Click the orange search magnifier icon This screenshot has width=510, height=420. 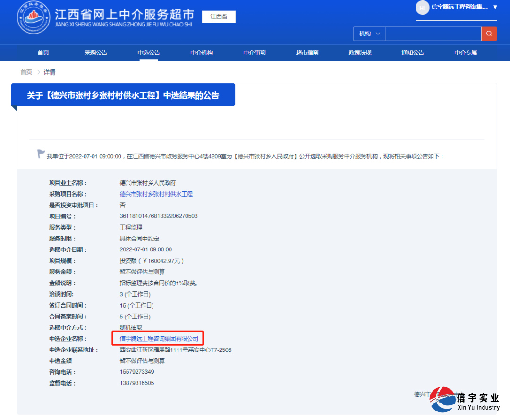tap(489, 34)
